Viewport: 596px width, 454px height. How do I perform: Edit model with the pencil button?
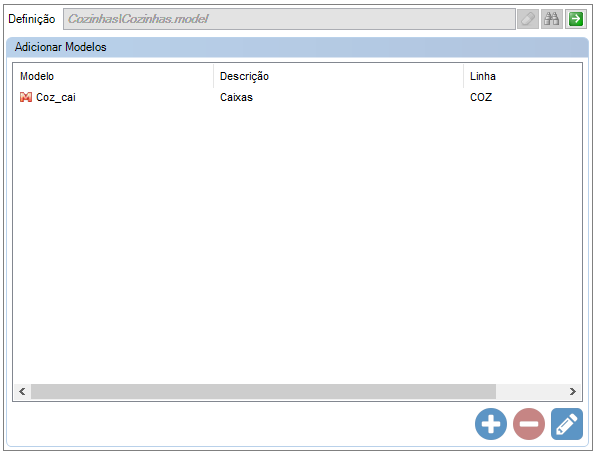coord(567,424)
